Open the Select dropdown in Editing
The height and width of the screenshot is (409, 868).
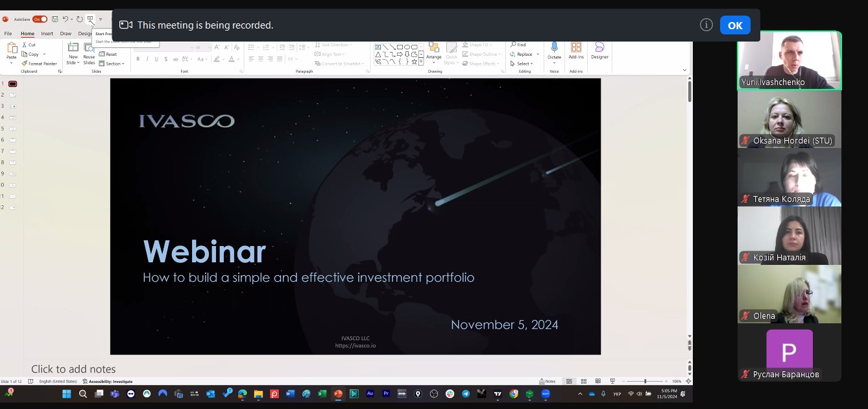pyautogui.click(x=522, y=64)
